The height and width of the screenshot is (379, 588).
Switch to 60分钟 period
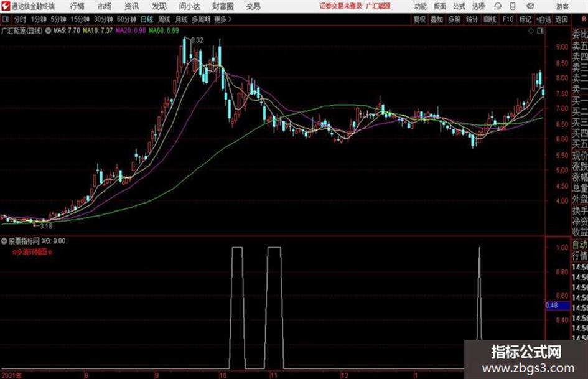(x=126, y=19)
